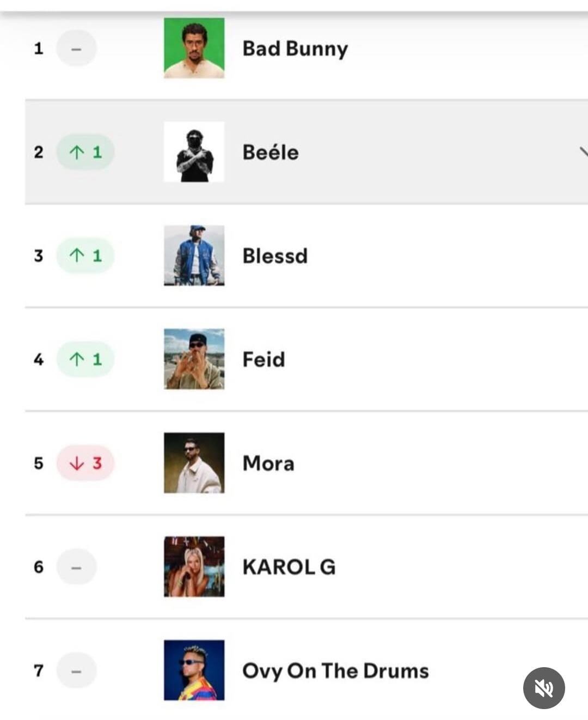Click Ovy On The Drums' colorful photo
This screenshot has width=588, height=720.
(x=194, y=670)
